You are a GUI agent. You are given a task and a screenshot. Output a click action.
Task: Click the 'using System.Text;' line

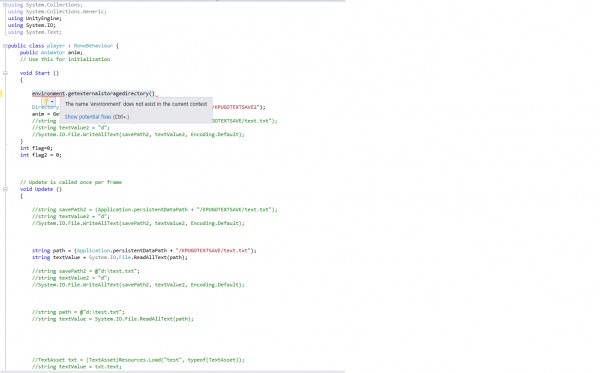click(x=34, y=32)
